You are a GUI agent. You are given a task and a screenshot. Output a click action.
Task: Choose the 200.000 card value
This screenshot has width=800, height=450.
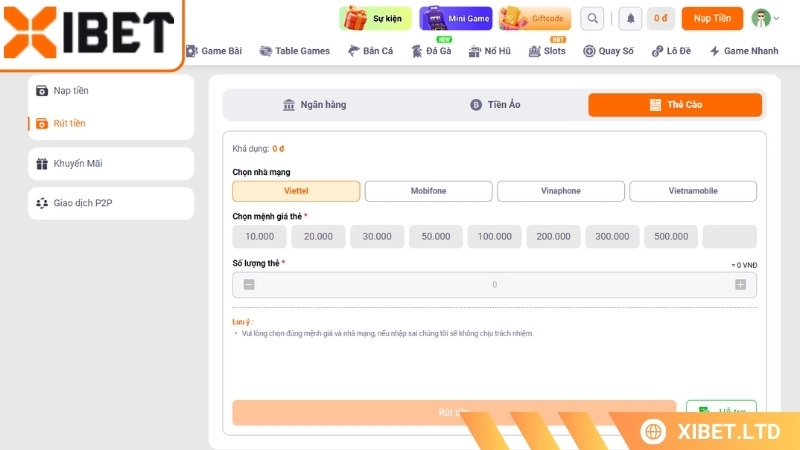coord(553,237)
